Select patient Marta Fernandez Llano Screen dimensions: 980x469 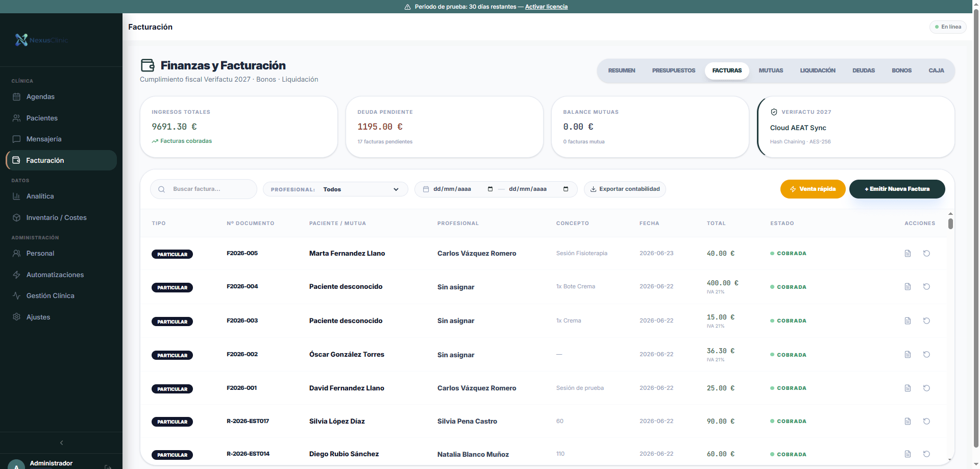coord(347,253)
